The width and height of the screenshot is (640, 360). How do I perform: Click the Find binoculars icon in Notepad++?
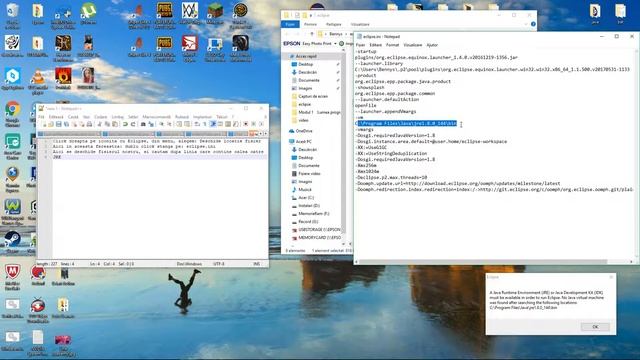coord(143,124)
